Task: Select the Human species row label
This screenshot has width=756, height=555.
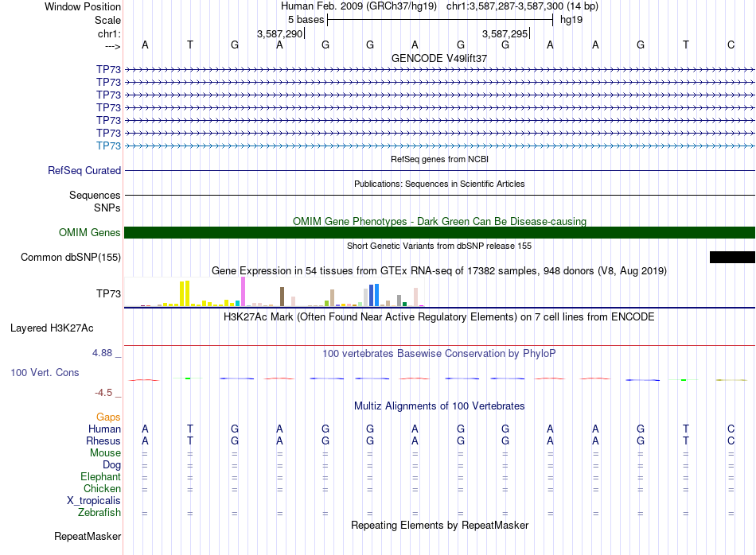Action: [x=104, y=429]
